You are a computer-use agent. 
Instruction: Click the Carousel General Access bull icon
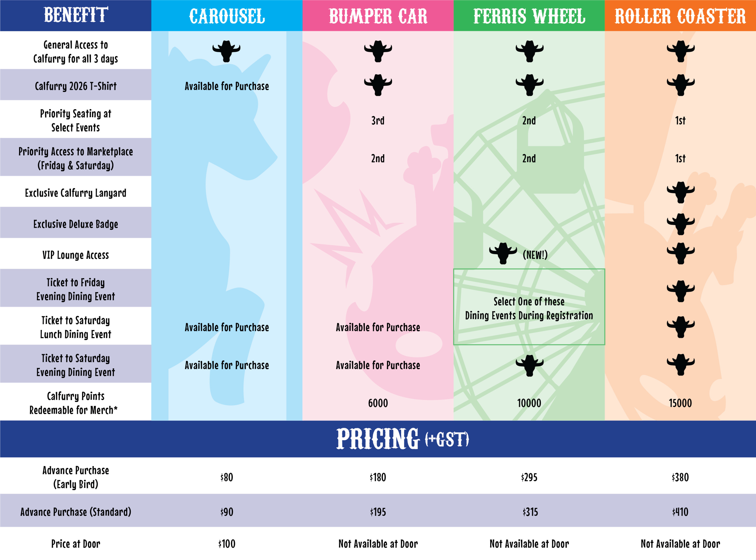(226, 51)
